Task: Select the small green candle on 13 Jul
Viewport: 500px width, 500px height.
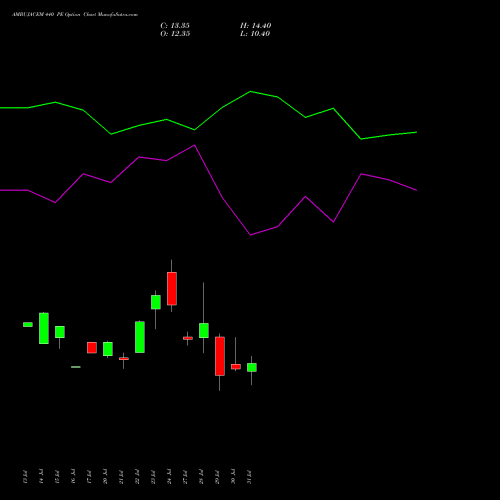Action: click(28, 324)
